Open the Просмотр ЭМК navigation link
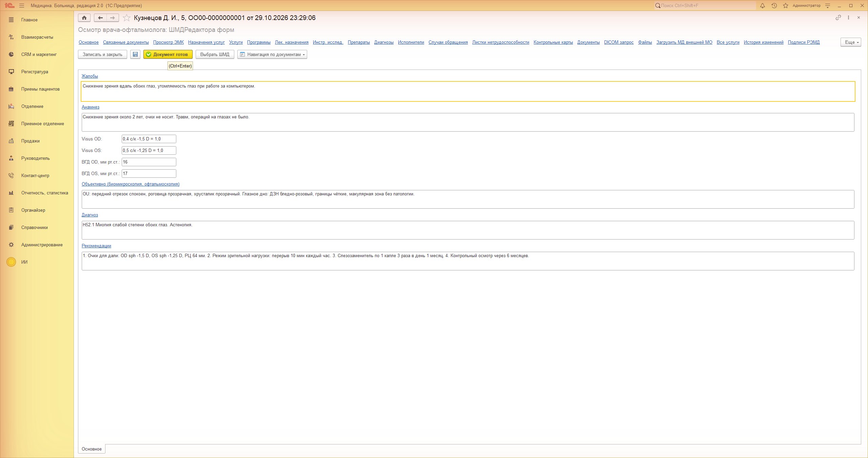 pyautogui.click(x=169, y=42)
